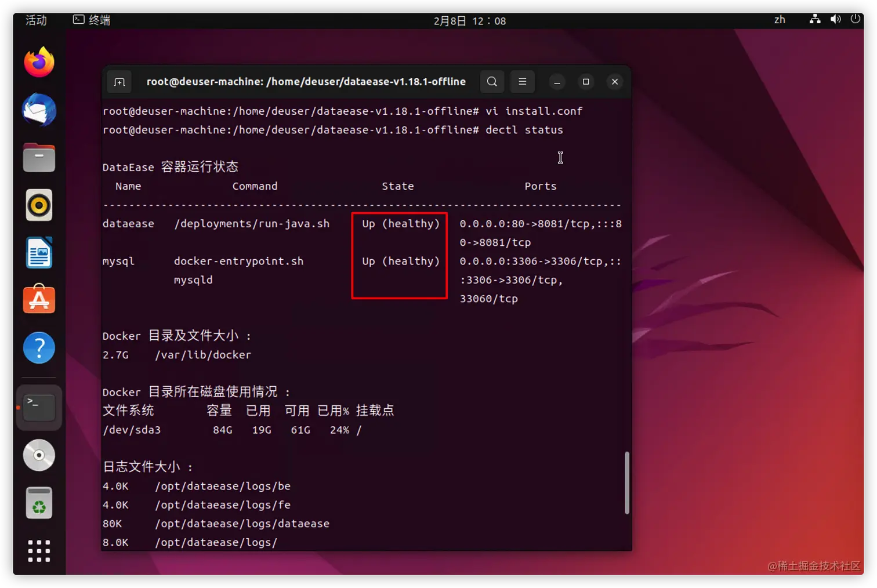This screenshot has height=588, width=877.
Task: Open LibreOffice Writer
Action: tap(38, 252)
